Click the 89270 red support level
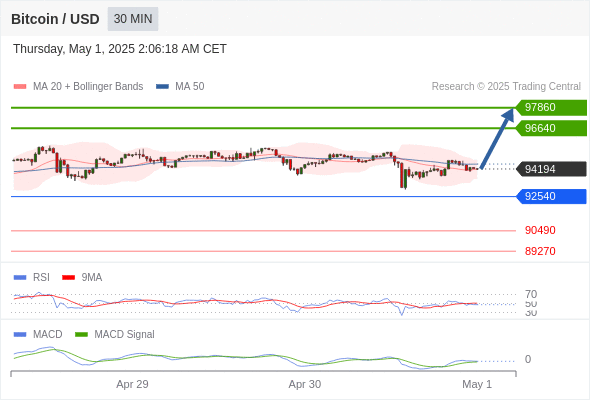 click(540, 251)
